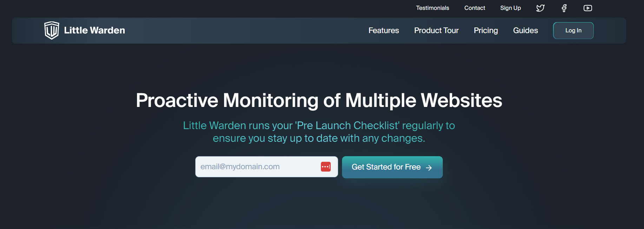The image size is (644, 229).
Task: Click the Log In button
Action: [x=573, y=31]
